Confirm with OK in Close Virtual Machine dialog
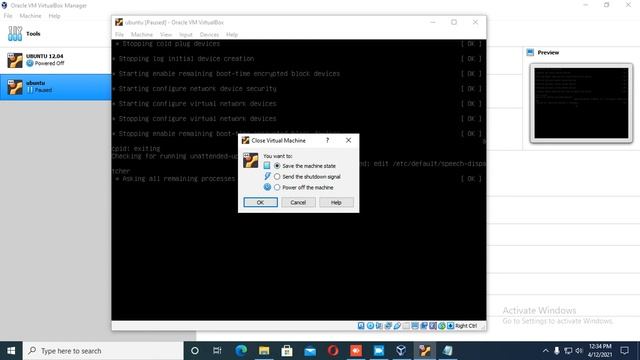 pos(260,202)
